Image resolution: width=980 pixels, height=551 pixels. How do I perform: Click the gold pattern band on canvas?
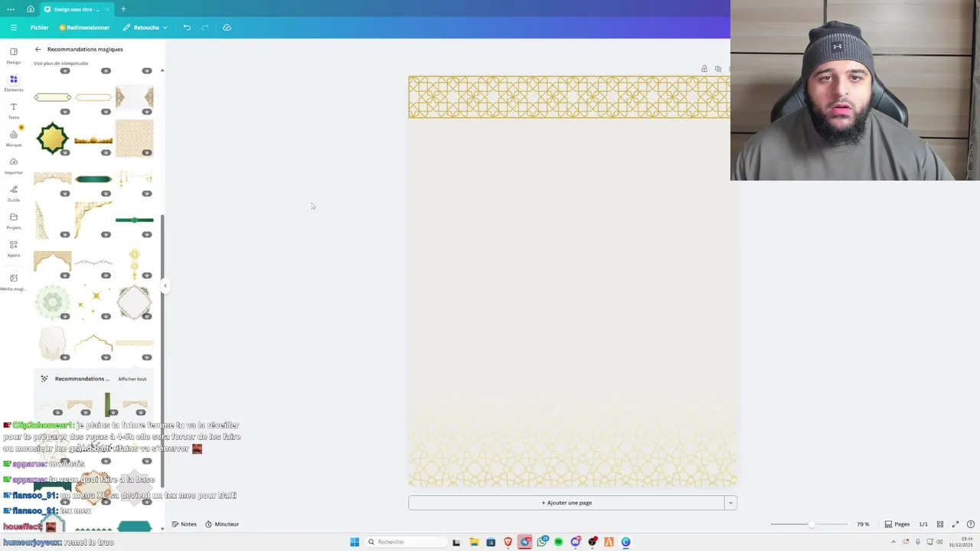569,97
